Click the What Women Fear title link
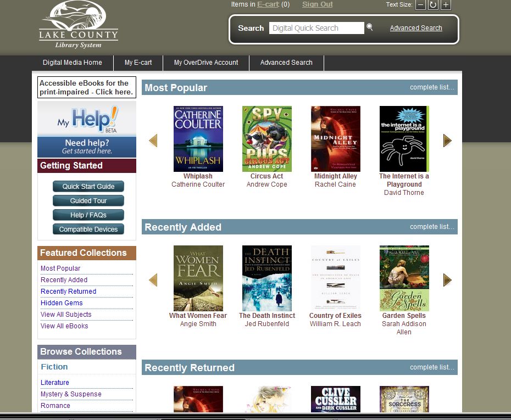 [198, 316]
